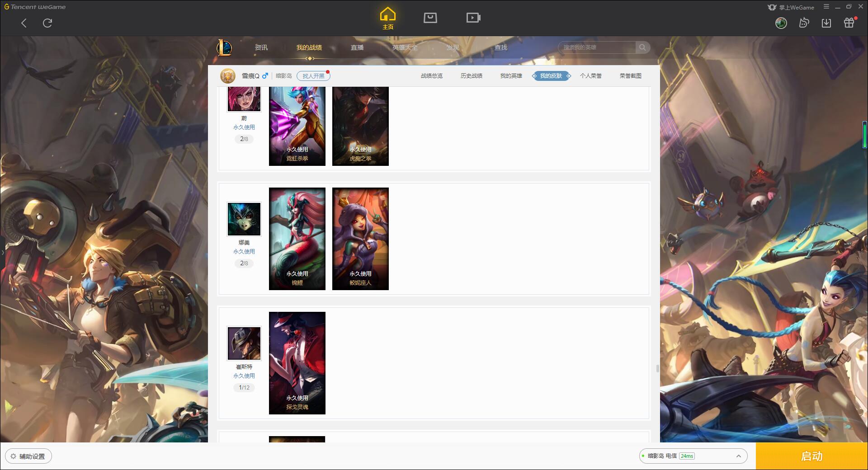Go back with the left arrow

[x=24, y=23]
